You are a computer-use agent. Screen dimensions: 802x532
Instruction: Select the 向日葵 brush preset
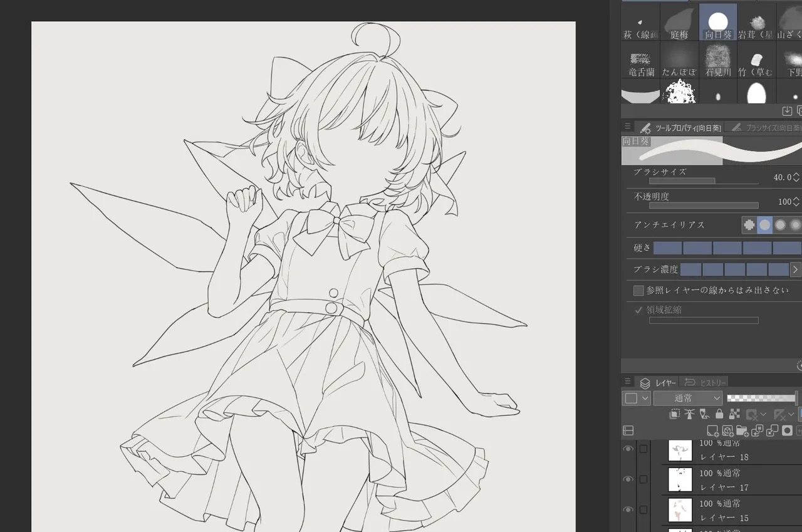pos(717,22)
